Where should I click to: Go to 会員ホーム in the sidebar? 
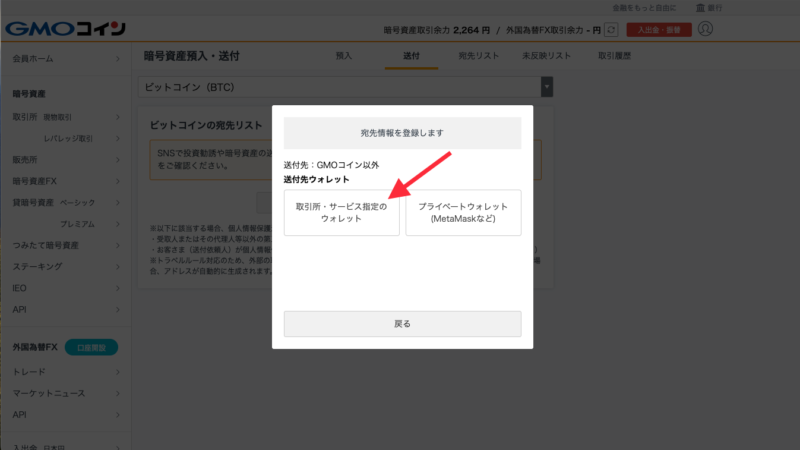click(66, 59)
